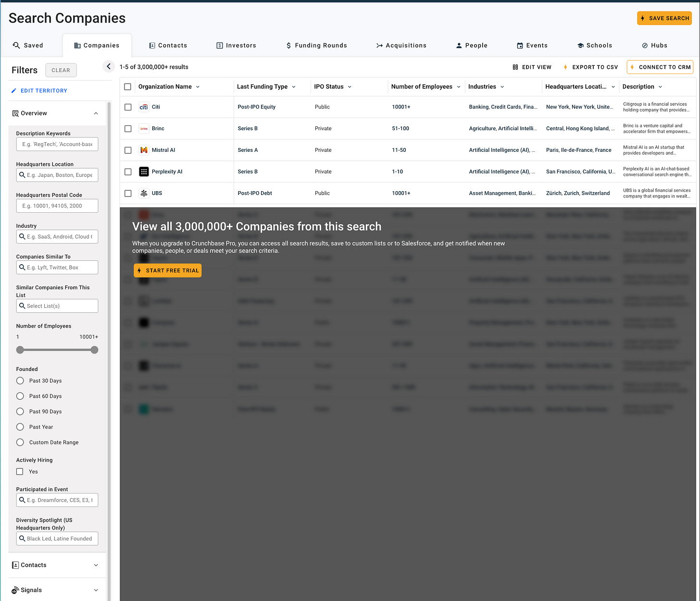Enable the Actively Hiring Yes checkbox

pos(20,472)
